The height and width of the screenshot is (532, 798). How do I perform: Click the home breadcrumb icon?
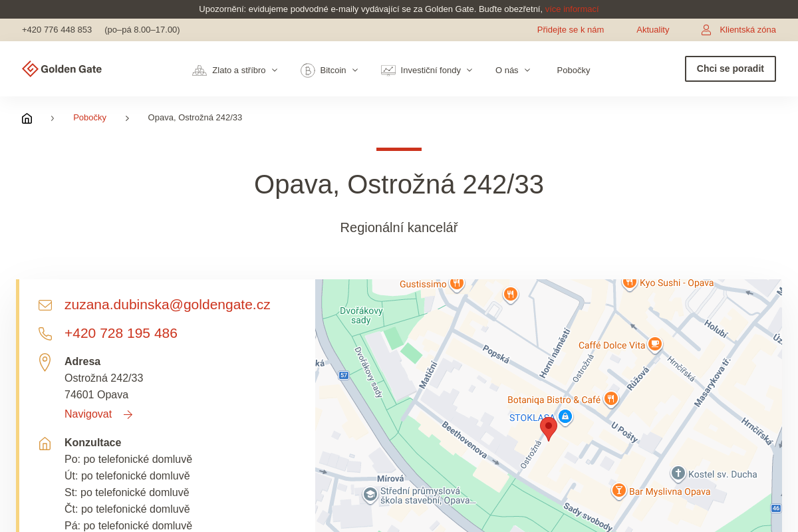(x=27, y=118)
